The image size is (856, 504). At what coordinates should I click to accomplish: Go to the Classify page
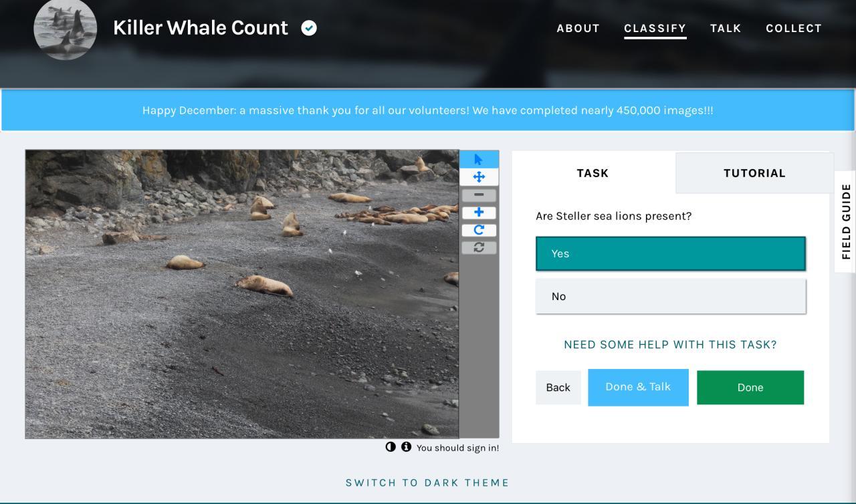click(x=655, y=28)
